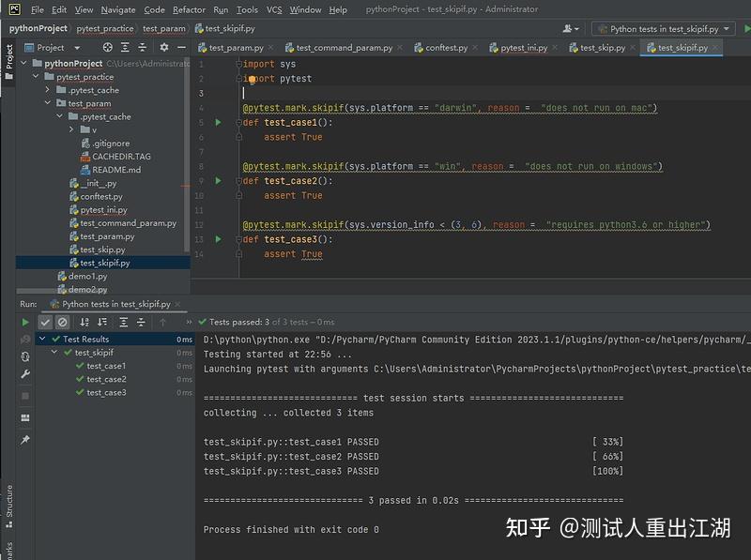This screenshot has width=751, height=560.
Task: Click the intention lightbulb on line 2
Action: click(252, 80)
